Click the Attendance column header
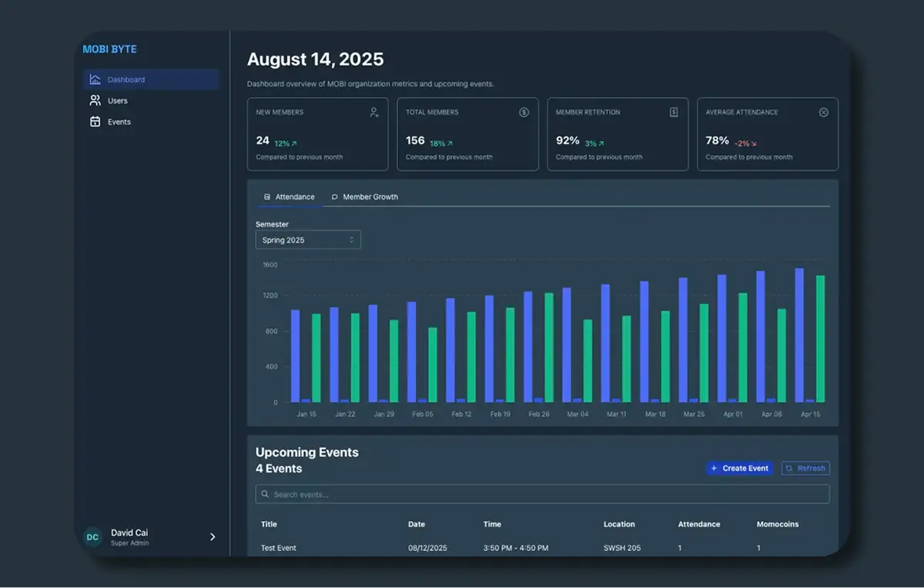 tap(699, 524)
